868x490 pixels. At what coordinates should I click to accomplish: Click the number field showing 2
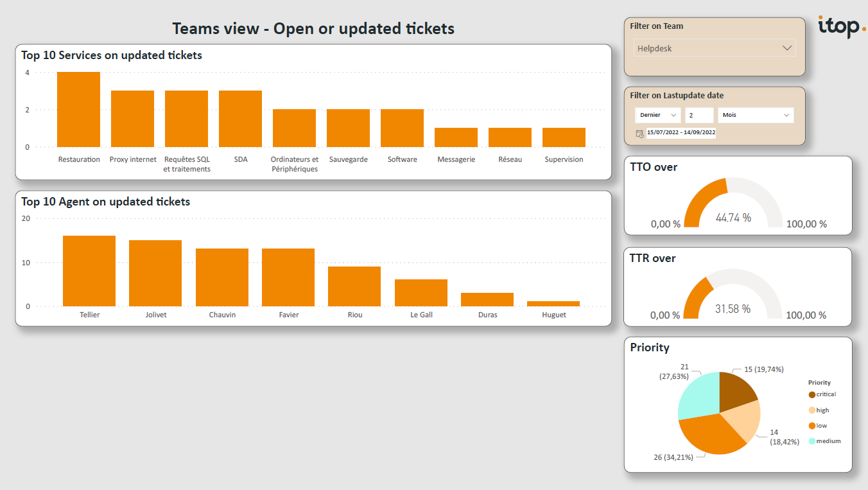[699, 115]
